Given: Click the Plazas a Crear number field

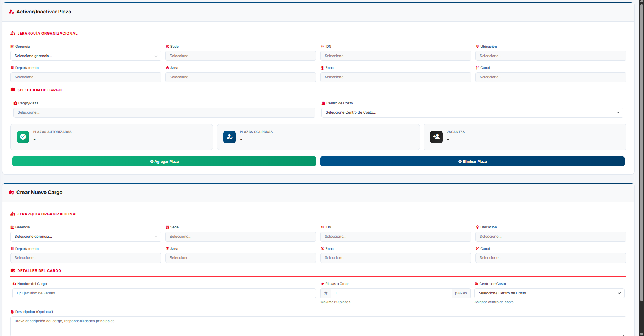Looking at the screenshot, I should [x=391, y=293].
